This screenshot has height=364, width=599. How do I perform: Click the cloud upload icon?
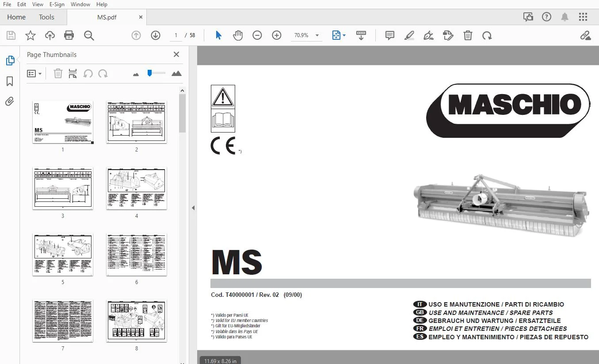(x=50, y=35)
